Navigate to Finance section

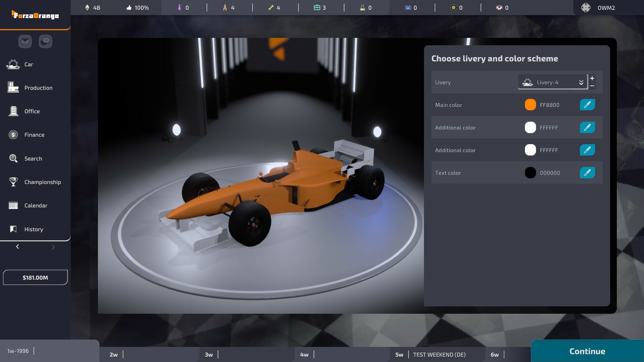coord(34,135)
